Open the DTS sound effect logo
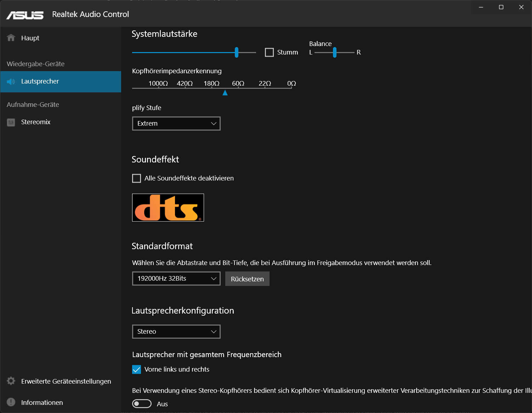Screen dimensions: 532x413 click(x=168, y=207)
